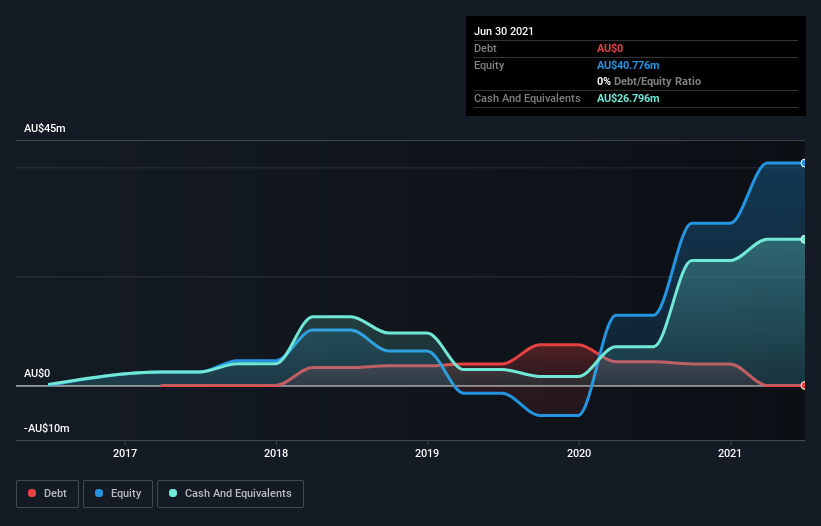Click the Equity row label in tooltip
The width and height of the screenshot is (821, 526).
pos(489,65)
